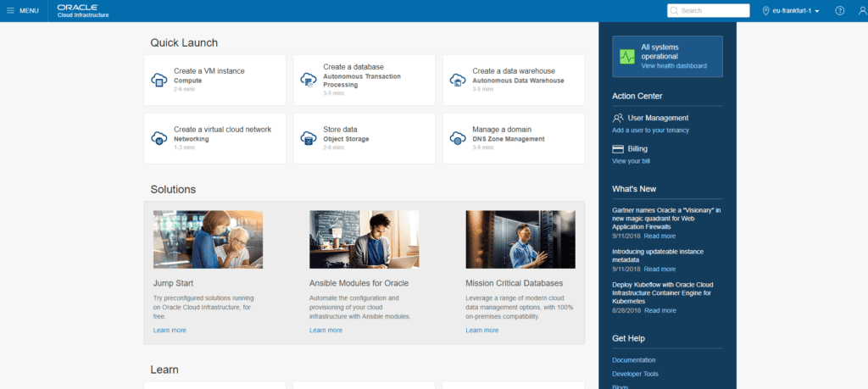Image resolution: width=868 pixels, height=389 pixels.
Task: Open the Documentation help link
Action: (x=634, y=360)
